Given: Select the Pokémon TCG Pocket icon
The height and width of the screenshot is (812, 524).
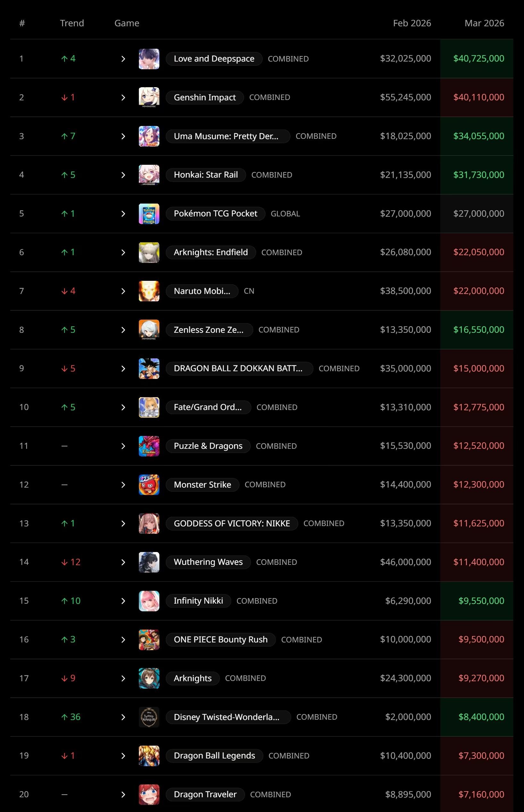Looking at the screenshot, I should coord(149,214).
